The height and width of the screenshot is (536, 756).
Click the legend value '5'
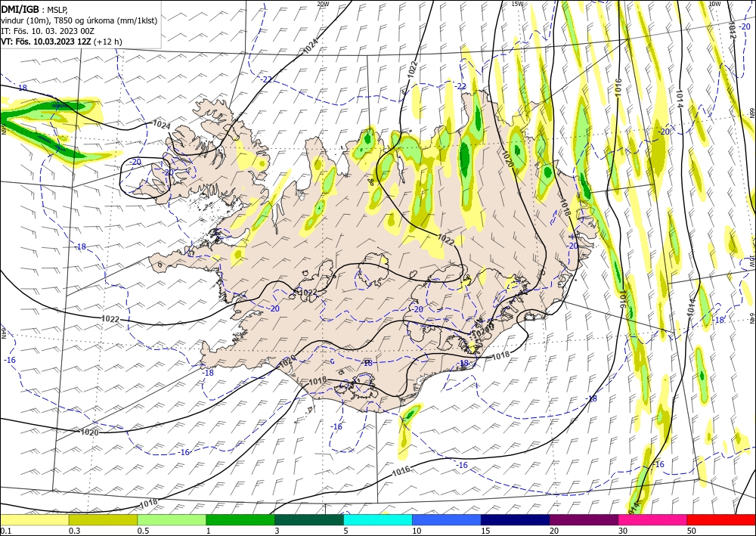pyautogui.click(x=346, y=531)
